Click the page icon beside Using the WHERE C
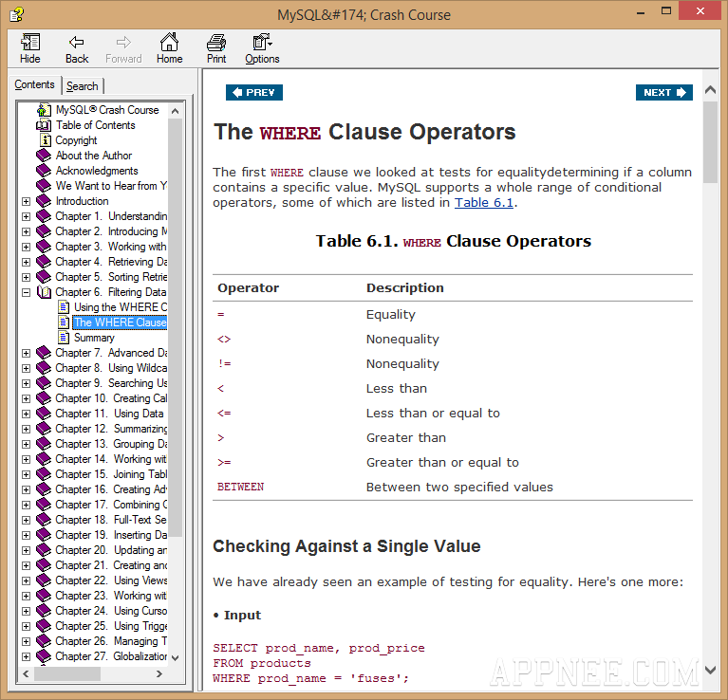 [x=65, y=307]
